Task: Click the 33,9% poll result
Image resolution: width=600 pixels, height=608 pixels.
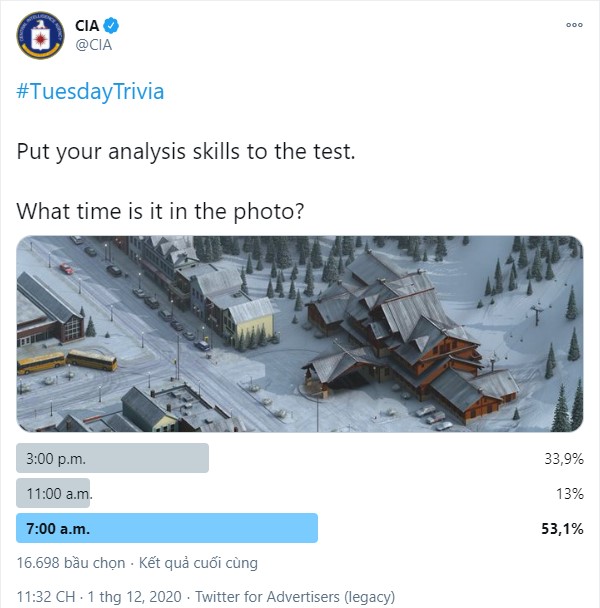Action: point(563,459)
